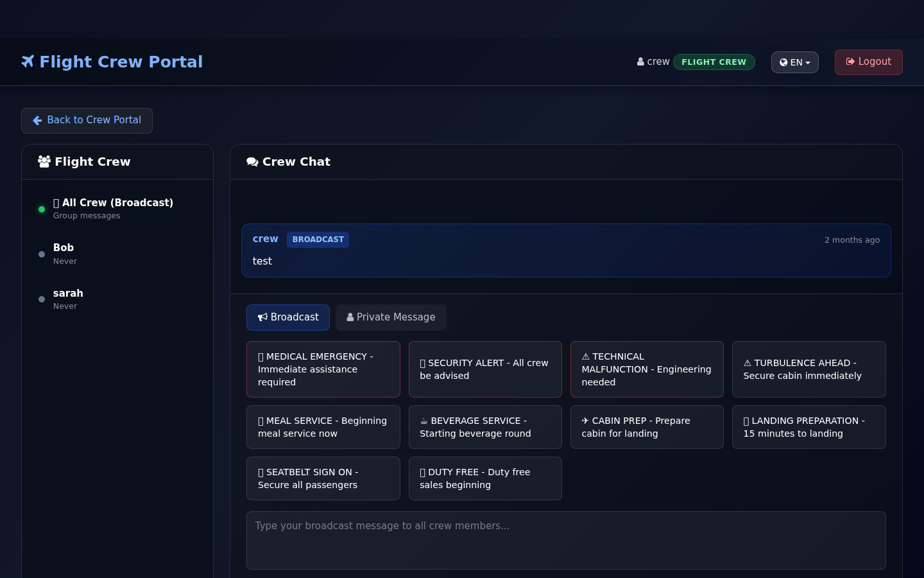Click the '2 months ago' timestamp

(852, 240)
